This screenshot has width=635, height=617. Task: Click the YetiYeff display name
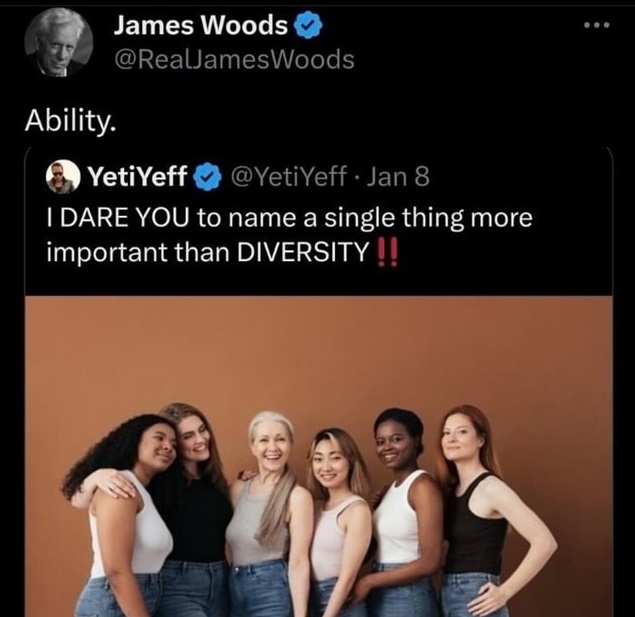pyautogui.click(x=138, y=177)
